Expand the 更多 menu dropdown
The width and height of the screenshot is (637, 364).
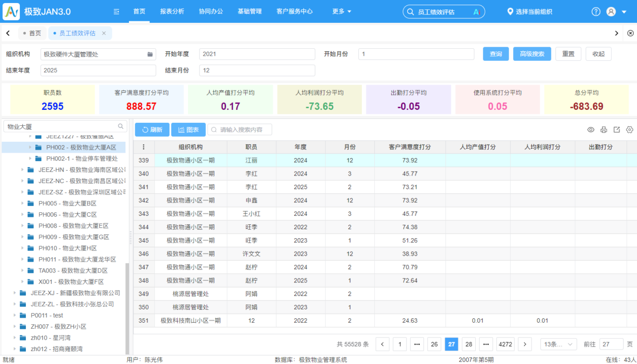(342, 11)
